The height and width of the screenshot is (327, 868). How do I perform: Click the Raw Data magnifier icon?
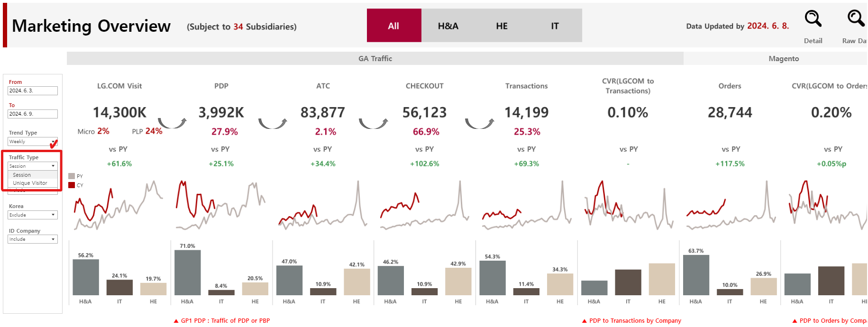click(x=856, y=19)
